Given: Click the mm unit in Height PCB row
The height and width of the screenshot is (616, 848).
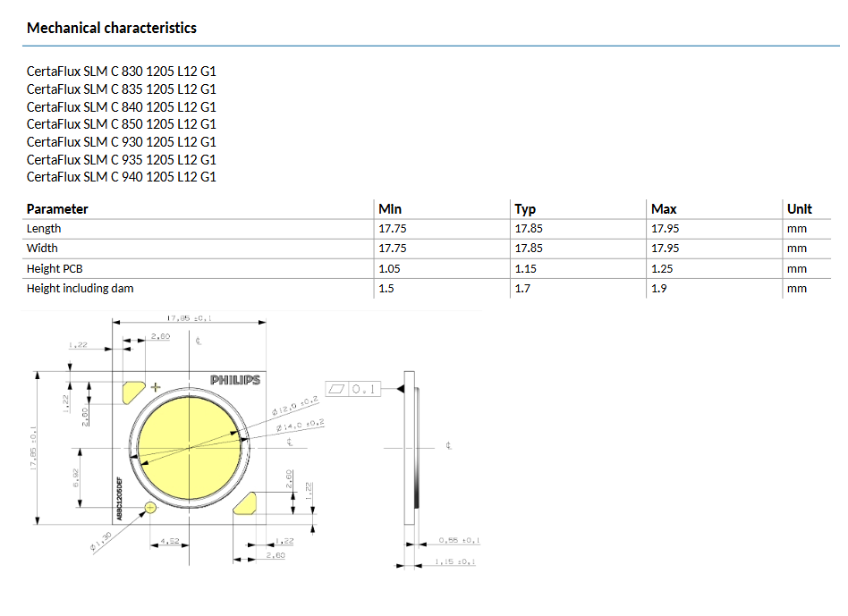Looking at the screenshot, I should tap(797, 269).
